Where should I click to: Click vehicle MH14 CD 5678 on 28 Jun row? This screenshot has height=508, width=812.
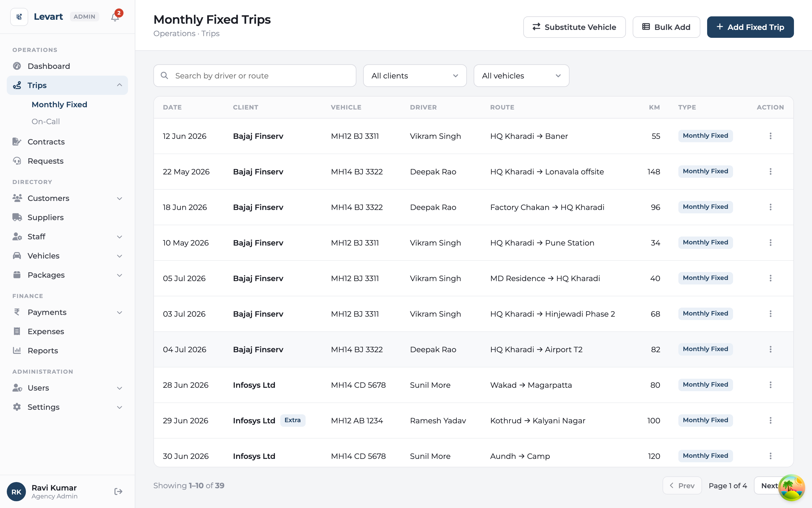pos(358,385)
